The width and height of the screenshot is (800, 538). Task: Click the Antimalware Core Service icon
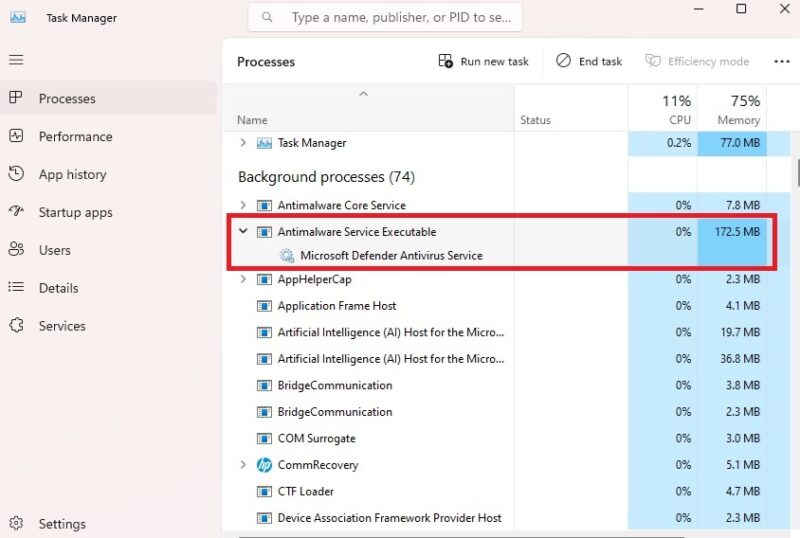click(264, 205)
